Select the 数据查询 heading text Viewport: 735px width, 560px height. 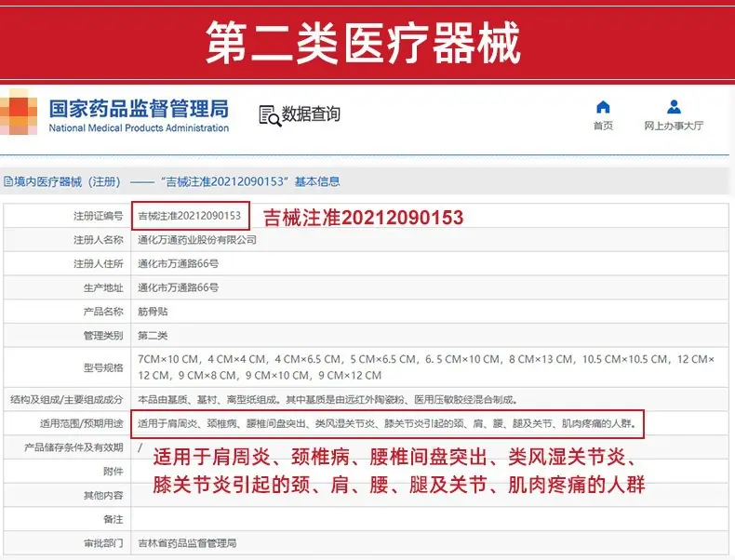(311, 113)
